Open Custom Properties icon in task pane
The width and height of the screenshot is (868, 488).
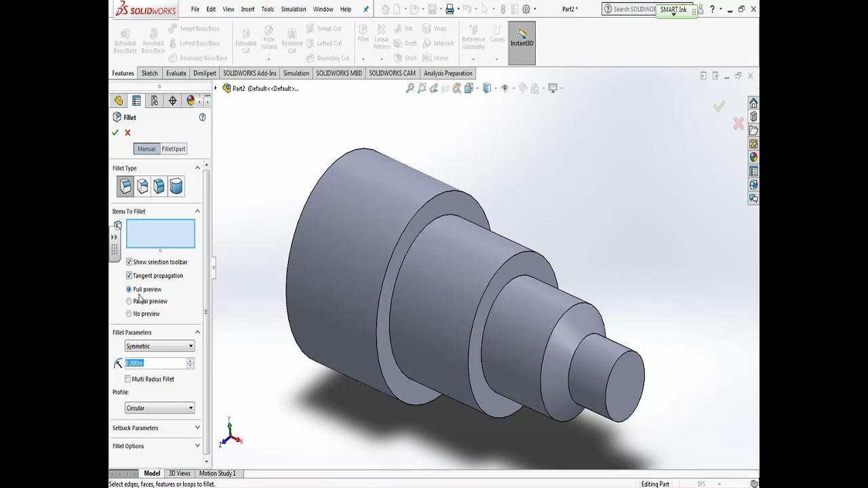(x=753, y=171)
